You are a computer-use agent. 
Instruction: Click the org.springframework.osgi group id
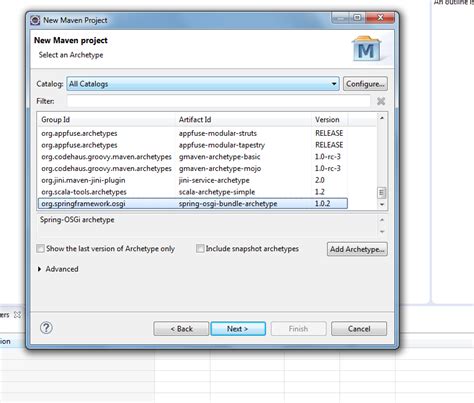[83, 204]
